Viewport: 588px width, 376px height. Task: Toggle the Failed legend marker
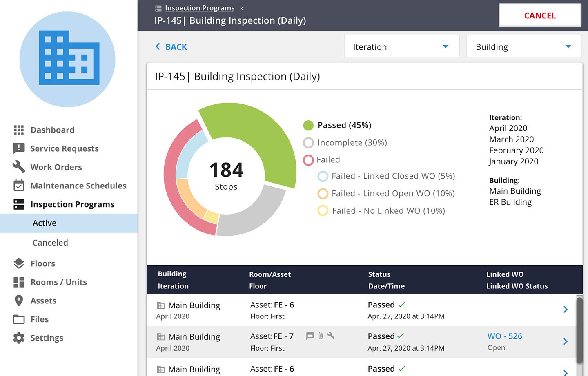coord(308,160)
